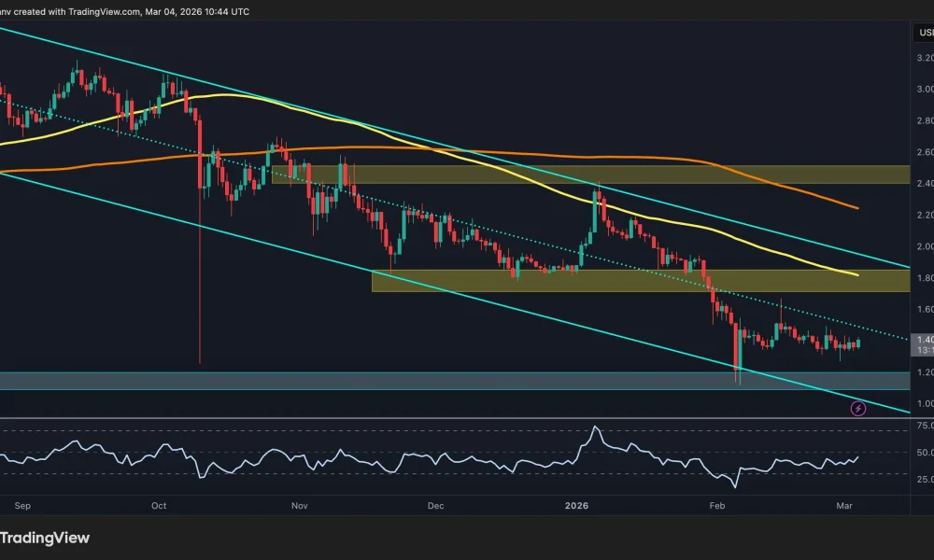Click the purple lightning bolt icon on the chart

(x=858, y=407)
